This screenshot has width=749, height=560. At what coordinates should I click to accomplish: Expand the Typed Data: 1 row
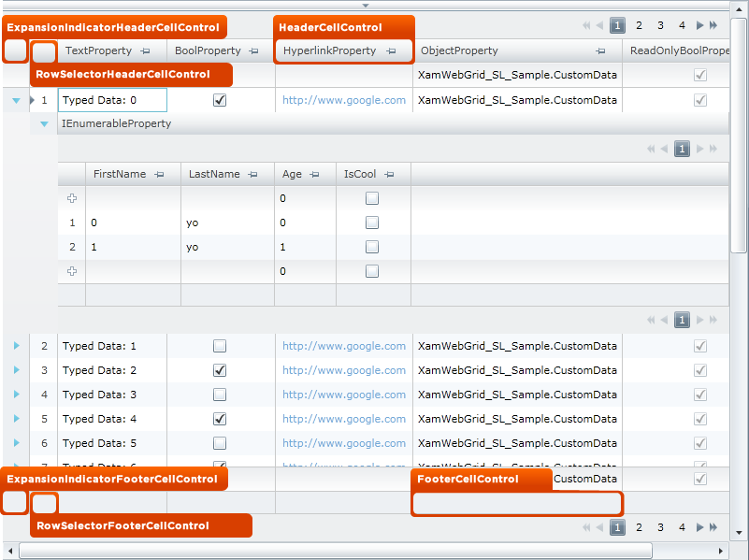pyautogui.click(x=16, y=346)
